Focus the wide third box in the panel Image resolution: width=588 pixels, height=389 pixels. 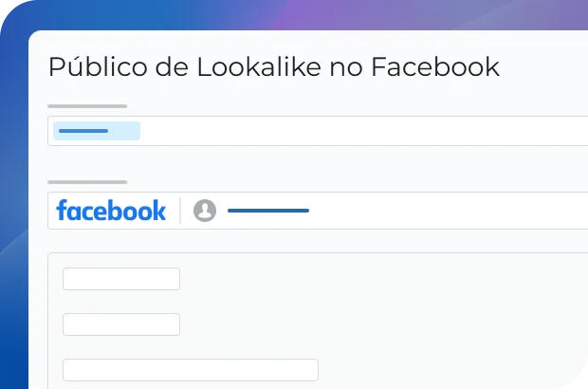tap(190, 370)
